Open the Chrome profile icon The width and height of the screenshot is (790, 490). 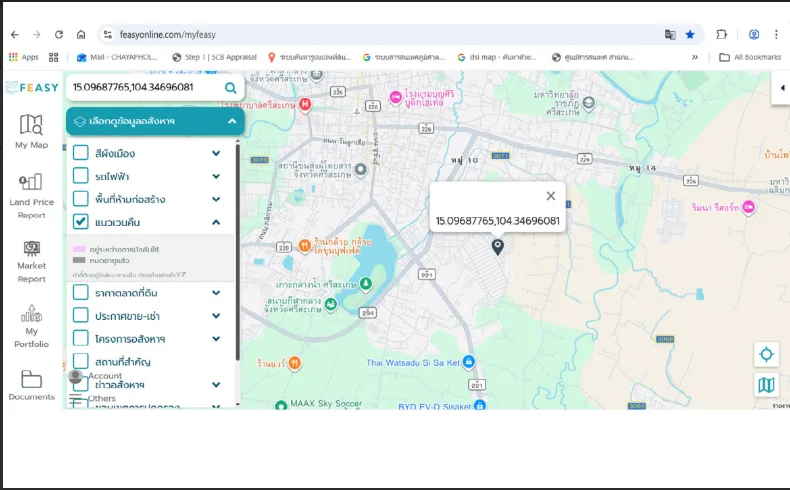754,35
